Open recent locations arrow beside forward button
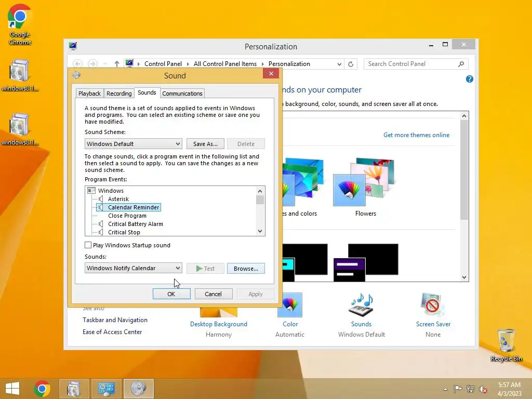The image size is (532, 399). coord(105,64)
